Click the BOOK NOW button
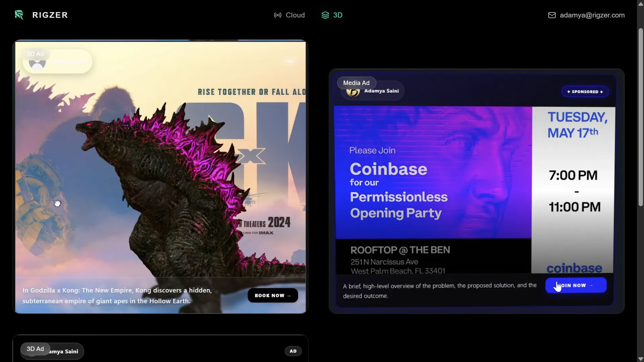Screen dimensions: 644x362 click(x=273, y=296)
